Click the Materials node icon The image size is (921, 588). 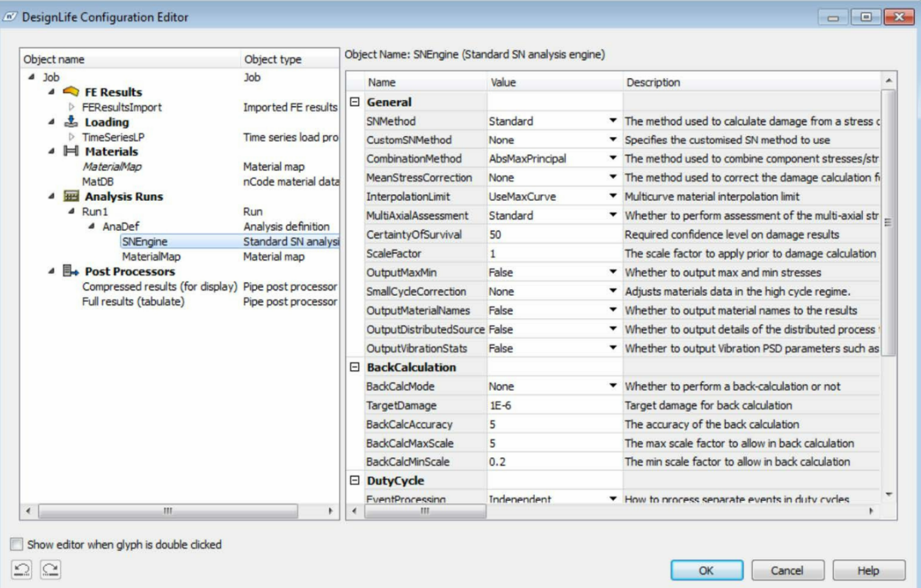coord(71,152)
